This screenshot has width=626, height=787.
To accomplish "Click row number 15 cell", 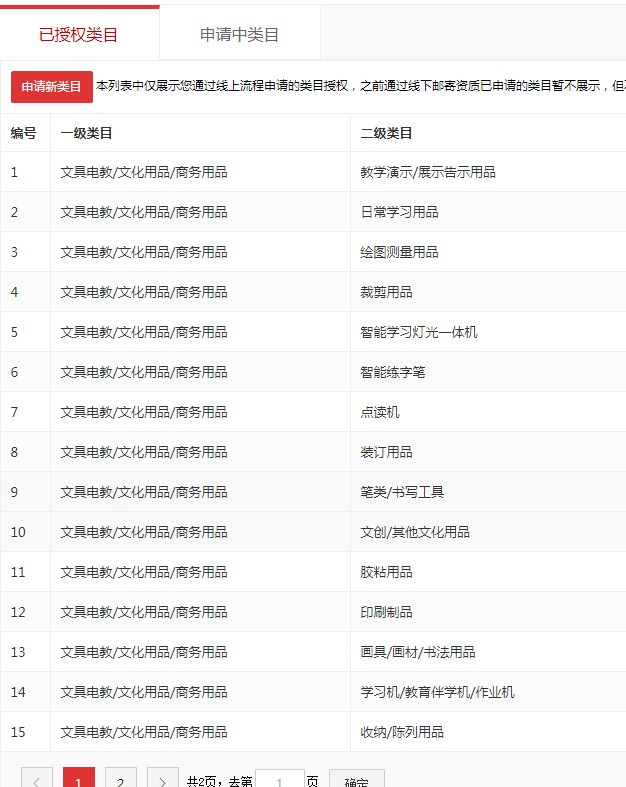I will [x=25, y=732].
